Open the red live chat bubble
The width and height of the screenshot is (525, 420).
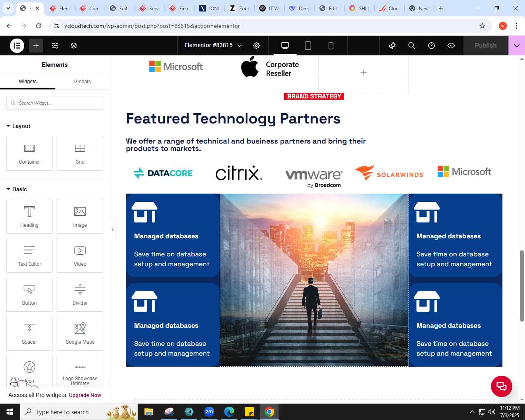tap(502, 386)
